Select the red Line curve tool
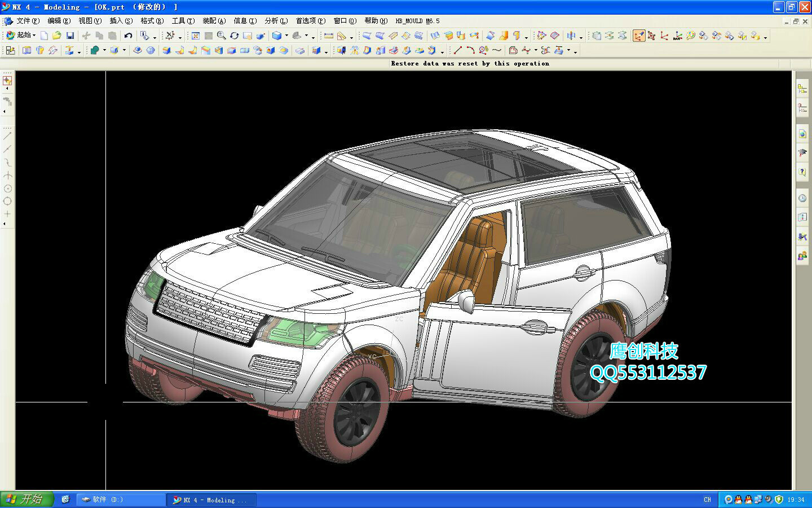 click(x=457, y=50)
